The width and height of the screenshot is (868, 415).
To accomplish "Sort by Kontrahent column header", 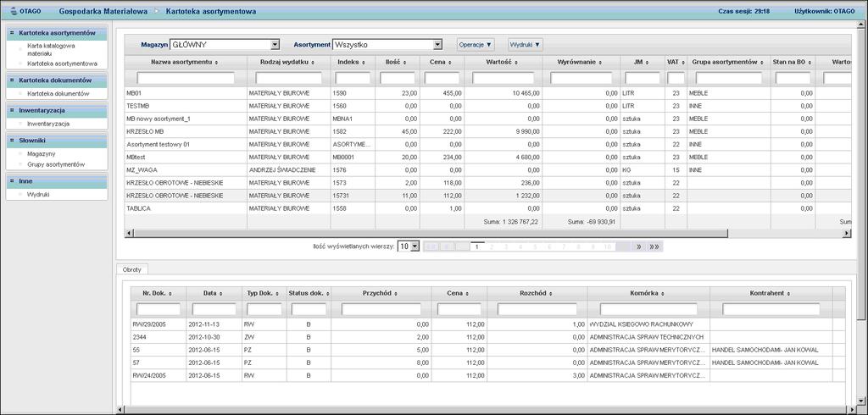I will click(771, 293).
